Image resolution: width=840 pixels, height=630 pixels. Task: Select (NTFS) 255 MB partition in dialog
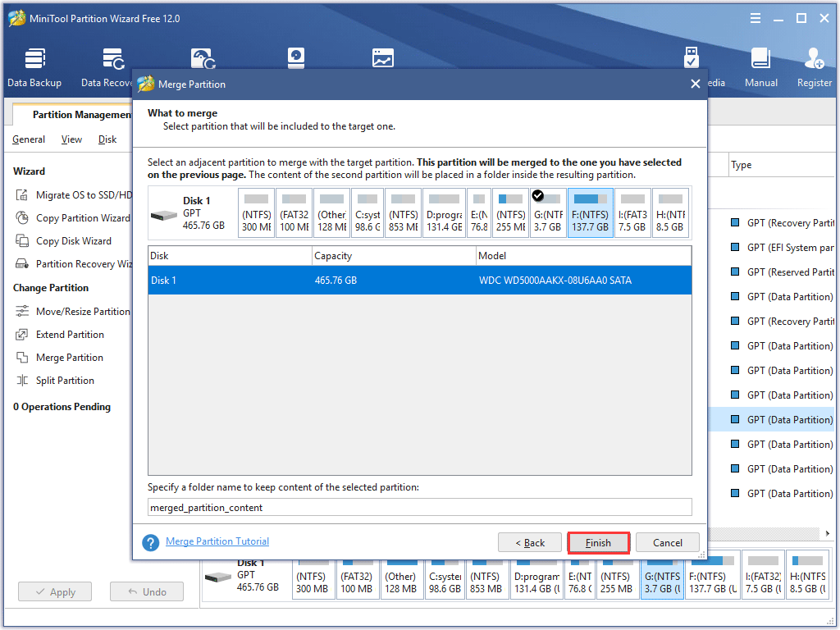pos(510,212)
